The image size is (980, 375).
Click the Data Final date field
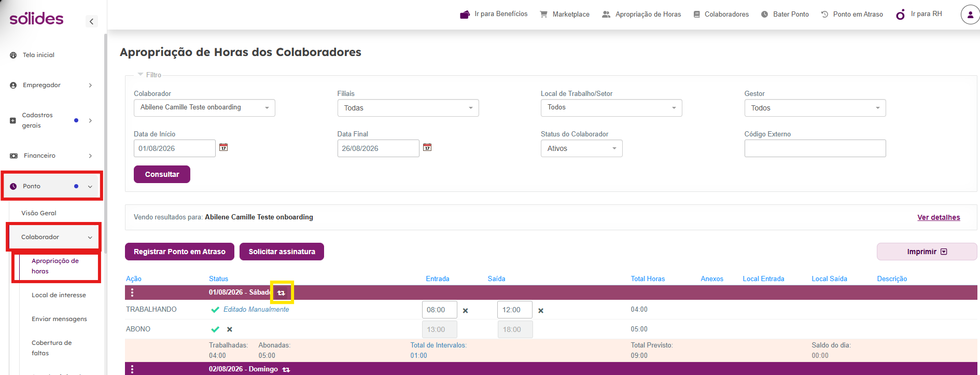coord(379,148)
